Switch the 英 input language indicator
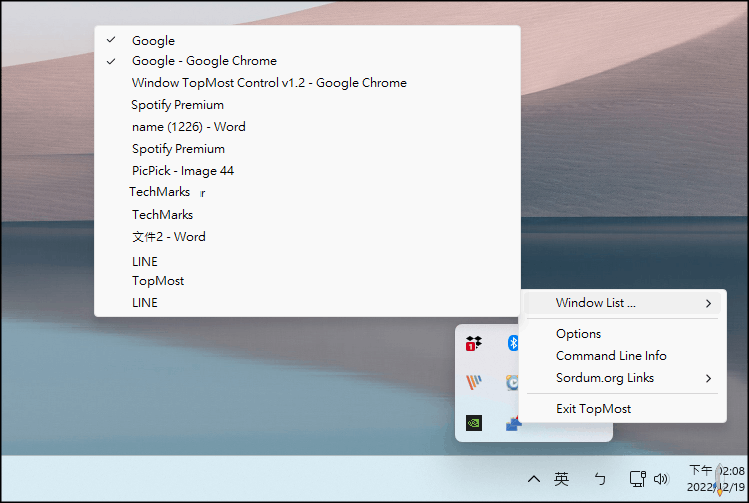 (x=562, y=479)
